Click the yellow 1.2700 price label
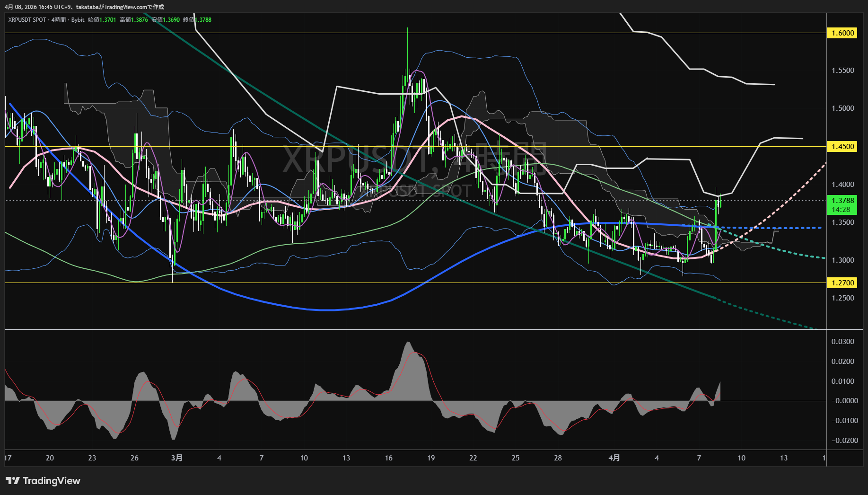Viewport: 868px width, 495px height. 842,283
